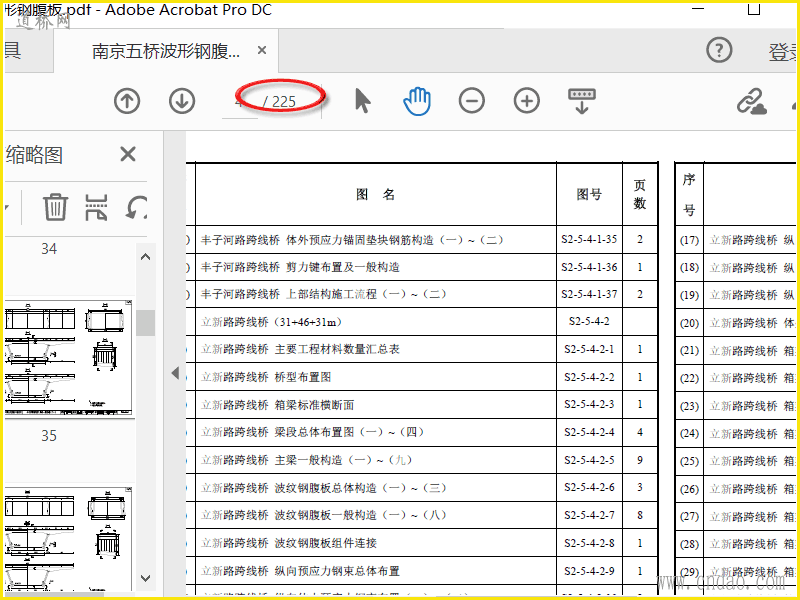This screenshot has width=800, height=600.
Task: Collapse the left pane with the triangle arrow
Action: click(175, 373)
